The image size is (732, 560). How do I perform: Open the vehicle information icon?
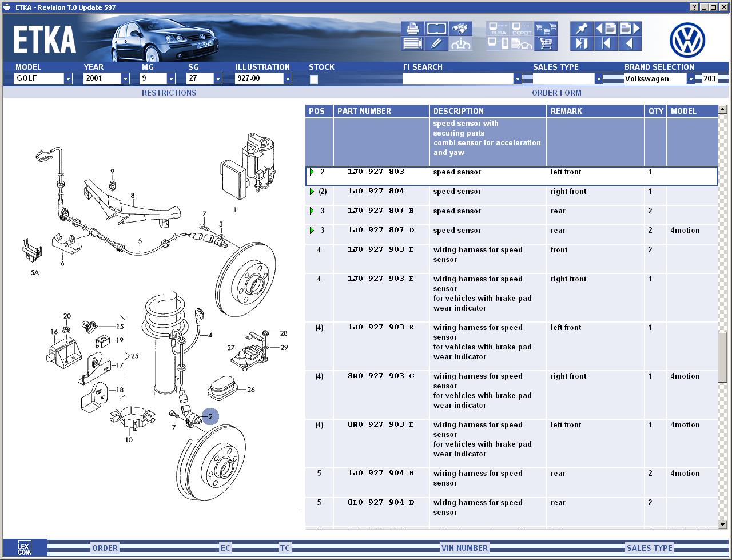click(x=460, y=43)
